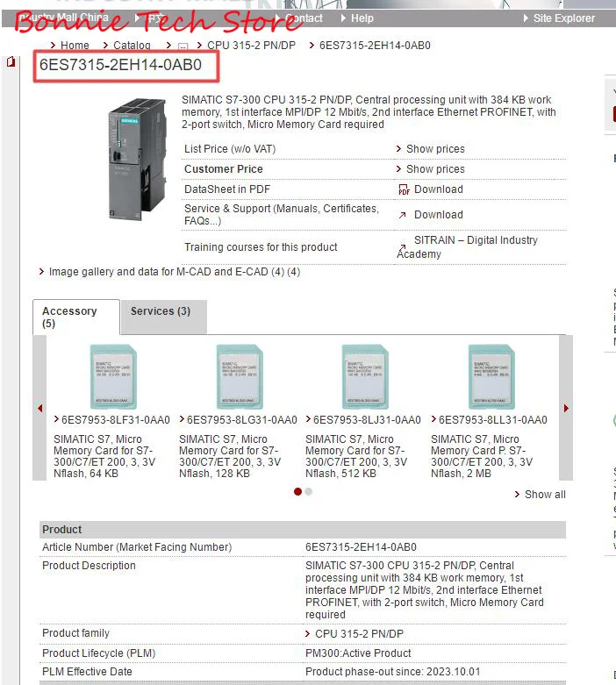Download Service & Support documents
Image resolution: width=616 pixels, height=685 pixels.
point(439,215)
